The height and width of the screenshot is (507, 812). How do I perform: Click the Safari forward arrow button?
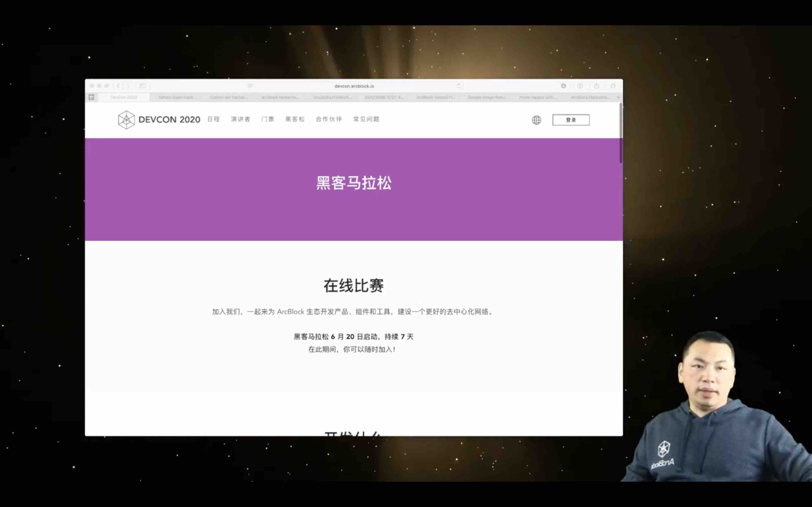tap(128, 86)
